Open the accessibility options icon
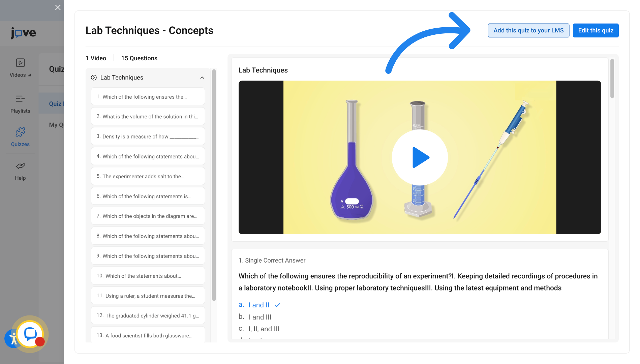This screenshot has width=640, height=364. pos(12,339)
